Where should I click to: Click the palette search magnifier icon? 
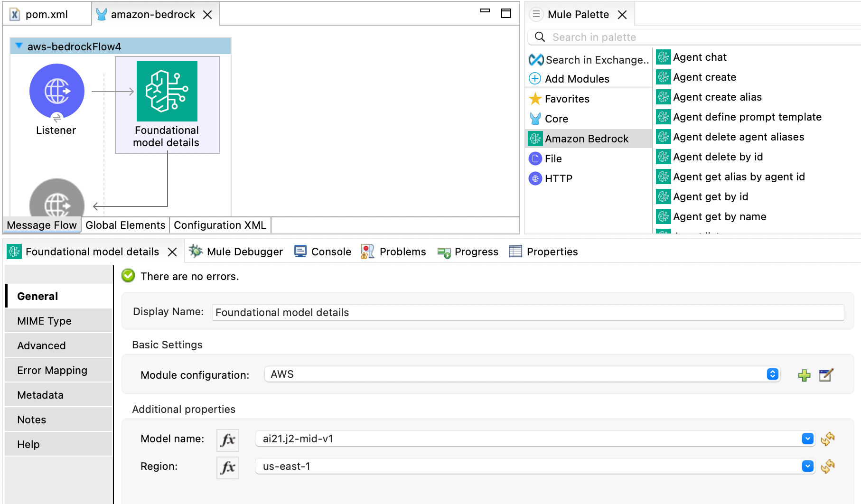point(540,37)
